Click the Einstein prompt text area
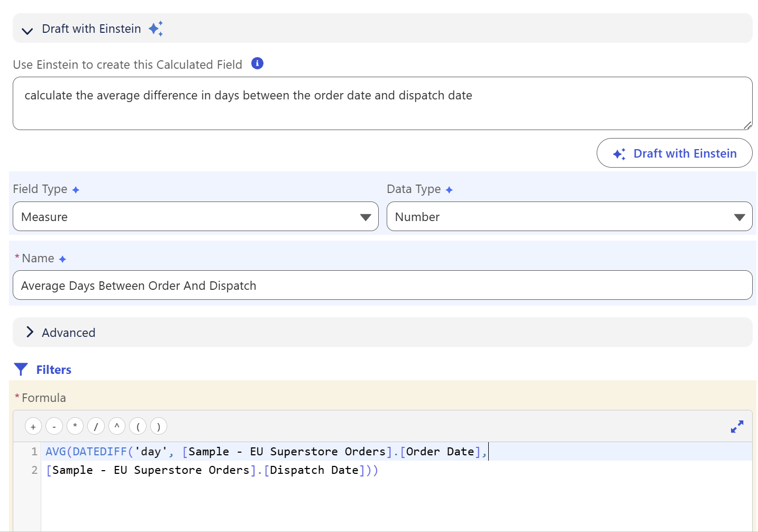This screenshot has width=758, height=532. coord(382,103)
